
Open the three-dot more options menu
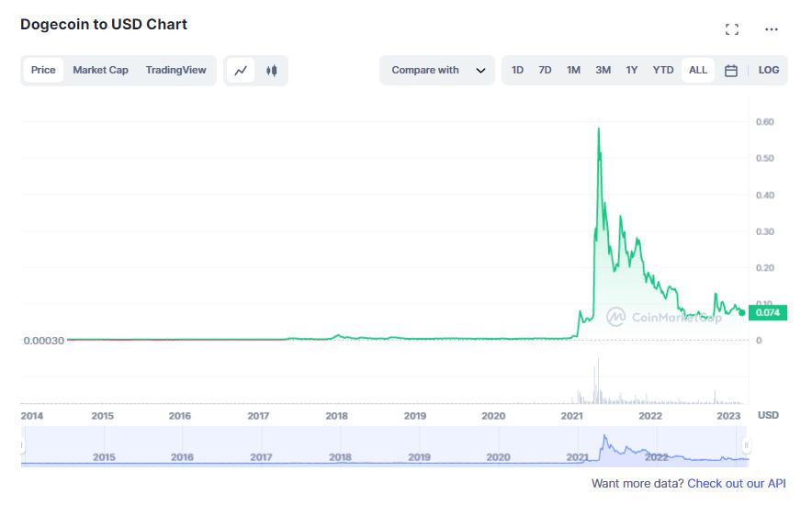point(772,29)
